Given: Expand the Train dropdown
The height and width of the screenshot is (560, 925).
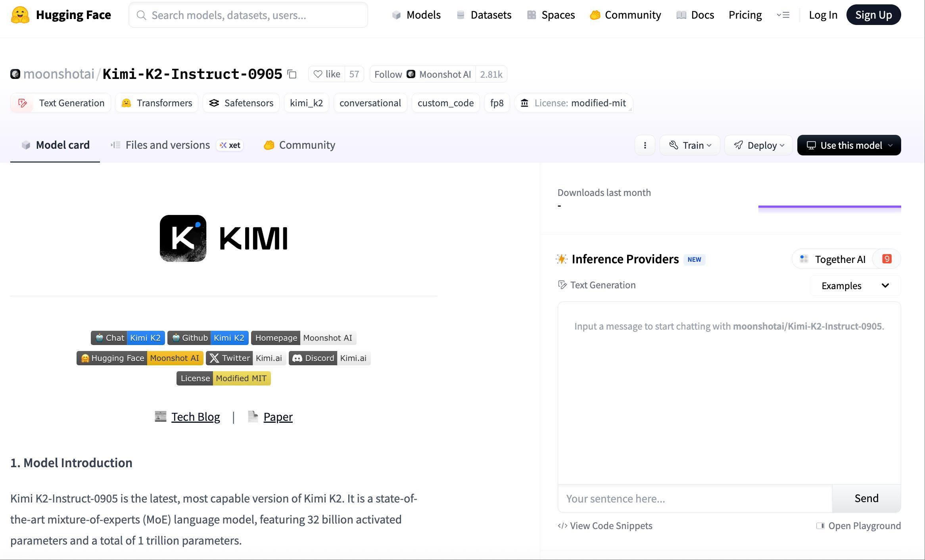Looking at the screenshot, I should coord(690,145).
